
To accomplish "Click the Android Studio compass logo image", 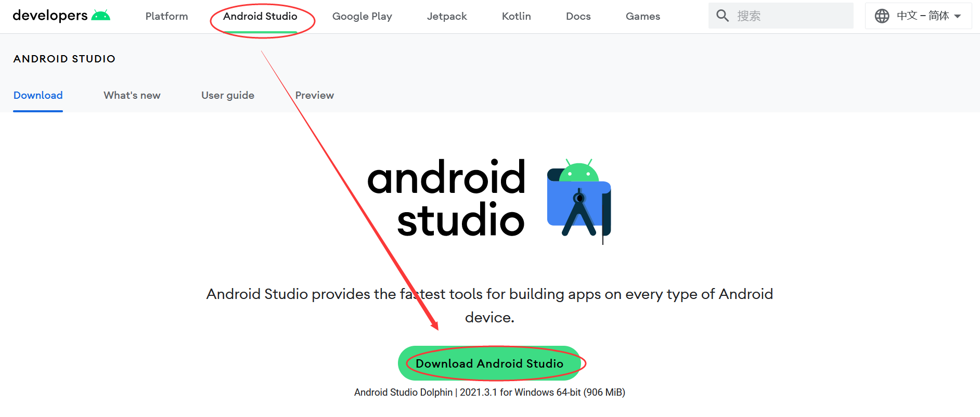I will tap(579, 201).
